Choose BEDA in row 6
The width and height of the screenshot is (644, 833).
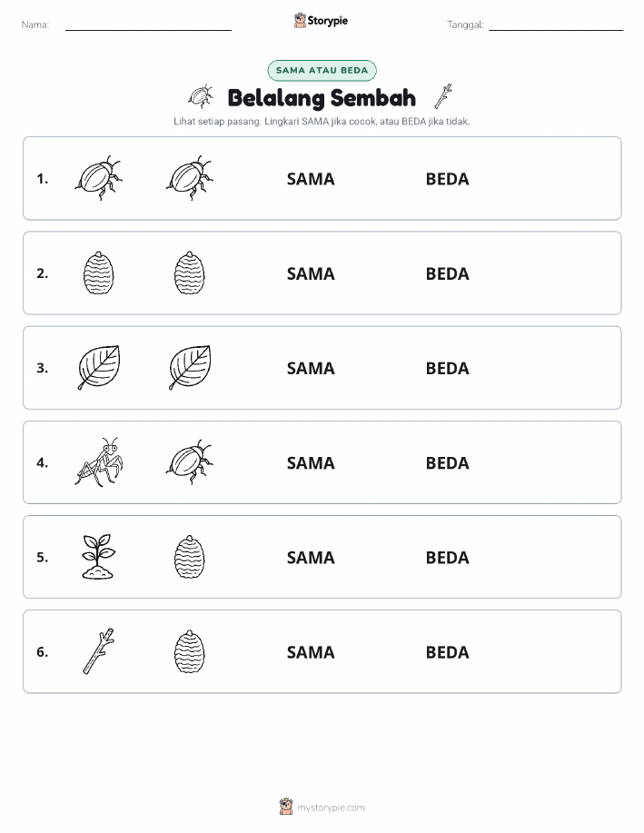pyautogui.click(x=448, y=652)
